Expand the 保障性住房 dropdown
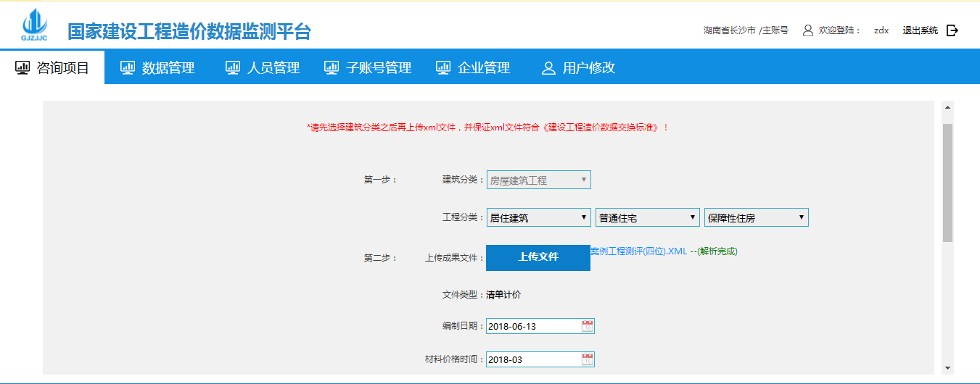980x384 pixels. 756,217
